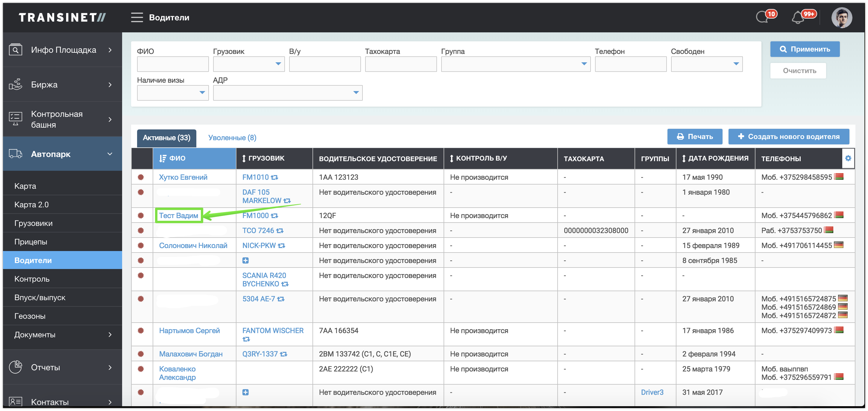Open the hamburger menu icon
The image size is (868, 411).
tap(137, 17)
